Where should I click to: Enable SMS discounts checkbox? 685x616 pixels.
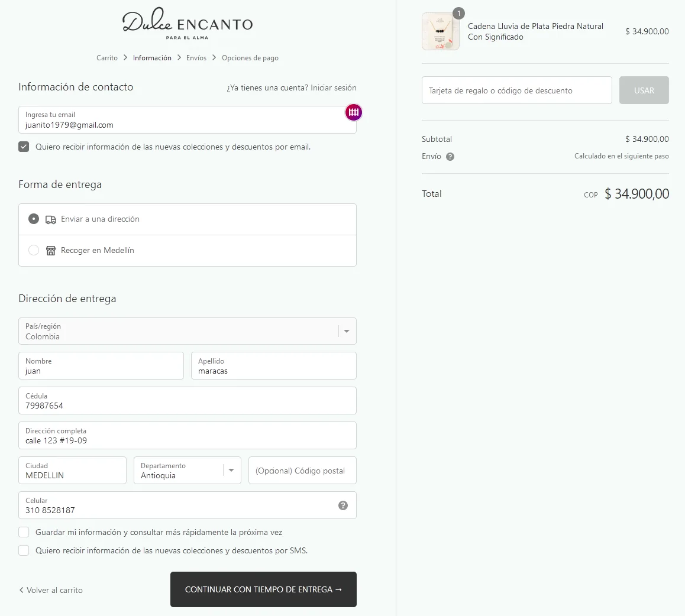pyautogui.click(x=24, y=550)
